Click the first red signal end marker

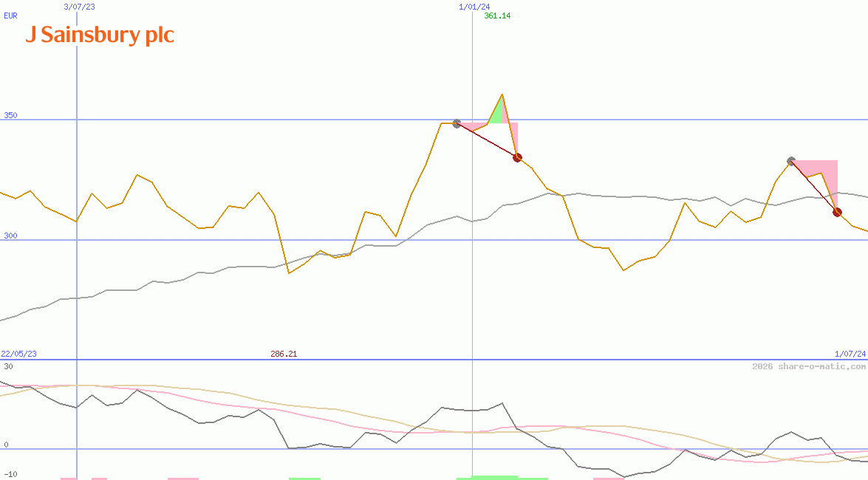[x=517, y=158]
